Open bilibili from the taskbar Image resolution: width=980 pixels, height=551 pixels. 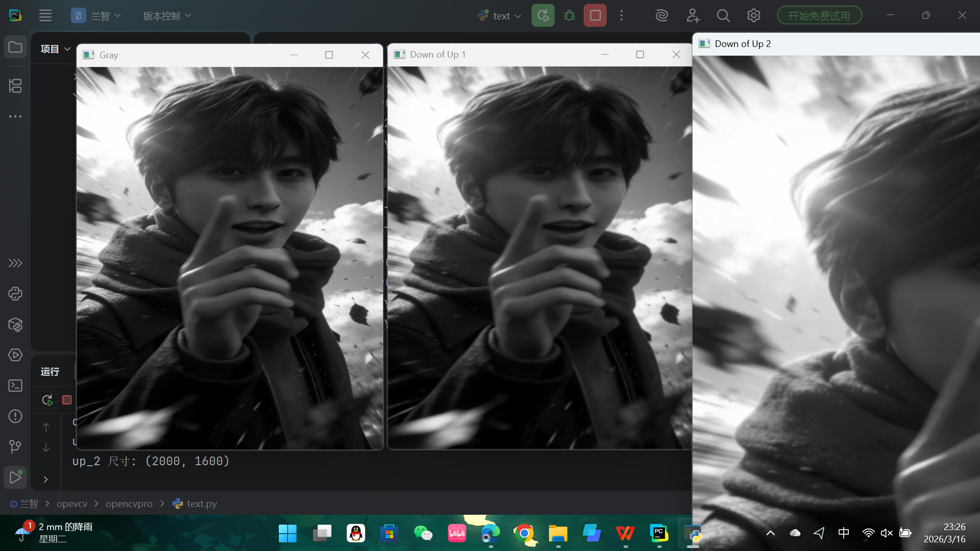(457, 534)
